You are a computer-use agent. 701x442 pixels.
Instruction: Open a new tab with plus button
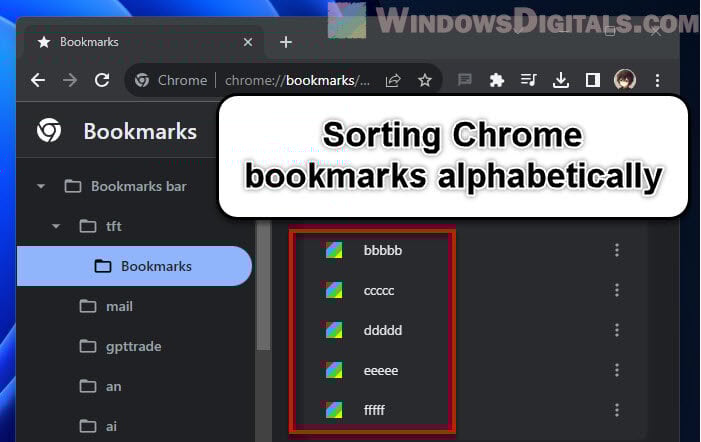pyautogui.click(x=286, y=42)
